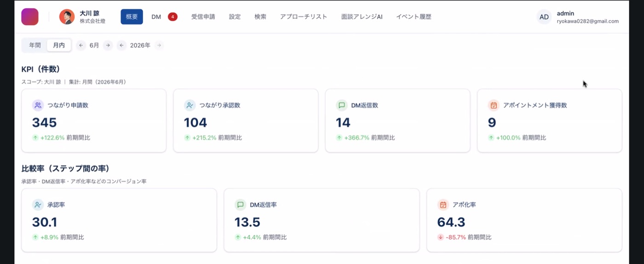Select the 概要 tab
Image resolution: width=644 pixels, height=264 pixels.
point(132,17)
